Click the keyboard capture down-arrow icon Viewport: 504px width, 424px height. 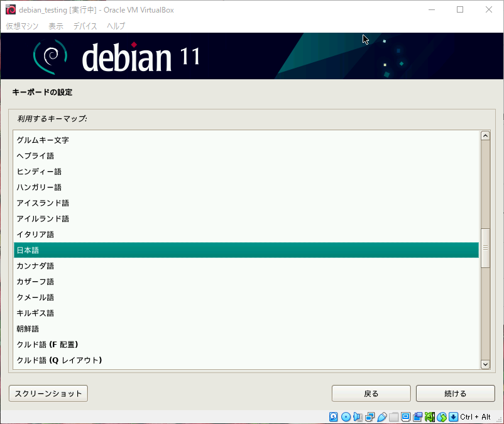pyautogui.click(x=453, y=417)
